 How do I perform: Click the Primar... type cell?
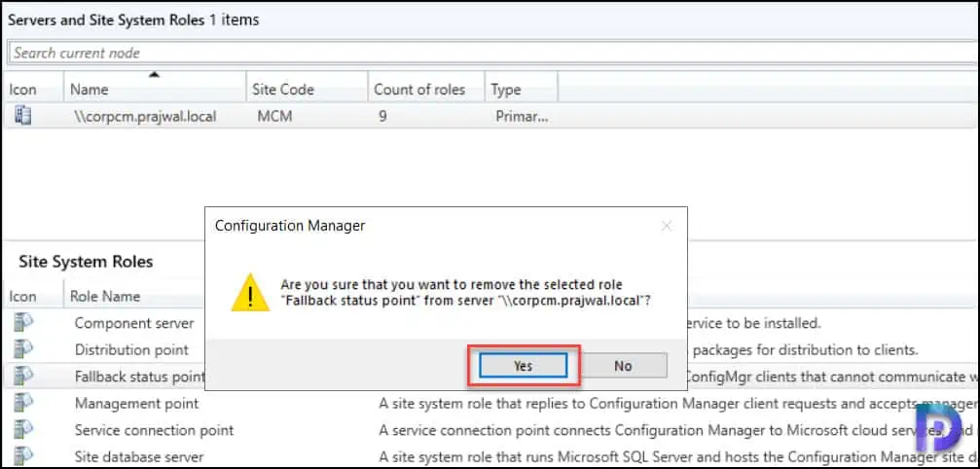[x=522, y=117]
